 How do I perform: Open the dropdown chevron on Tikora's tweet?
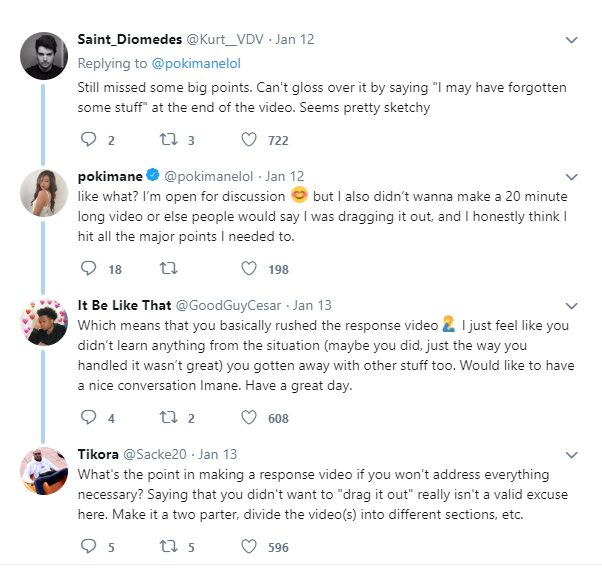click(572, 454)
